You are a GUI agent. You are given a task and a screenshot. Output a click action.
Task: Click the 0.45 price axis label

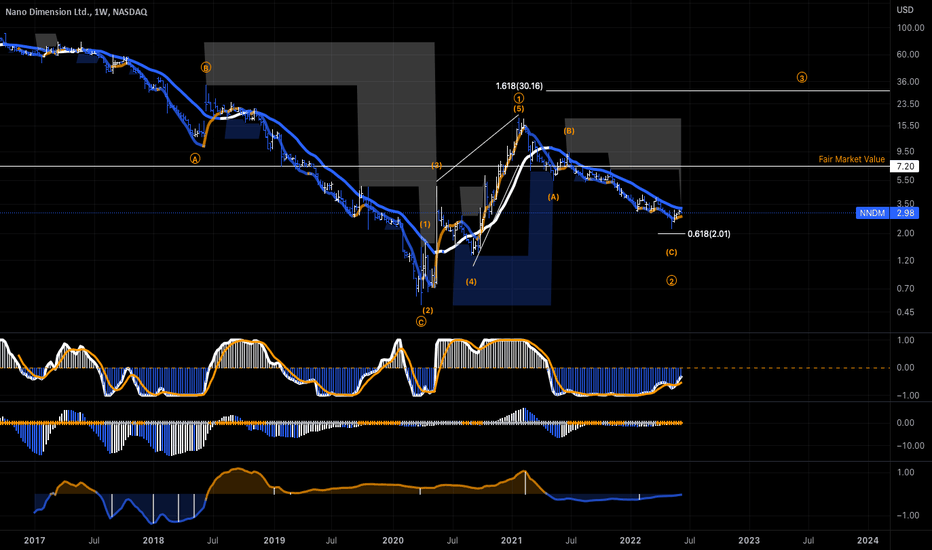(905, 312)
